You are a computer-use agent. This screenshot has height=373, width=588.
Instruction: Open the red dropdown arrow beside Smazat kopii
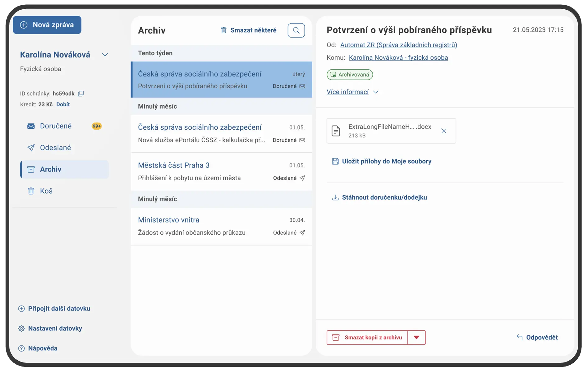[416, 338]
